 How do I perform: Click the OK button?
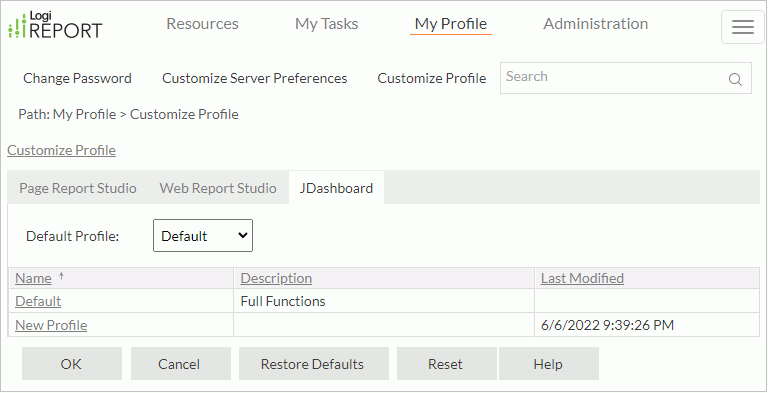click(x=72, y=364)
